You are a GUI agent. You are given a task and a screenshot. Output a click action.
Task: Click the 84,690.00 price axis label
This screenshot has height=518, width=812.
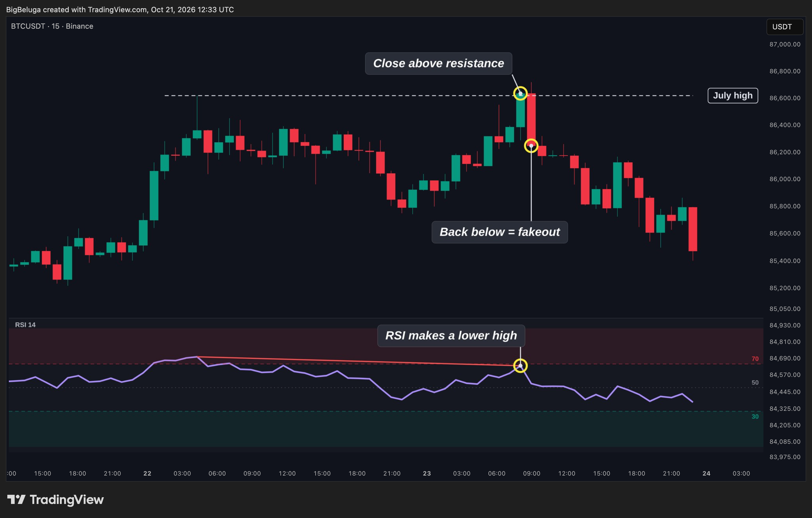click(785, 358)
